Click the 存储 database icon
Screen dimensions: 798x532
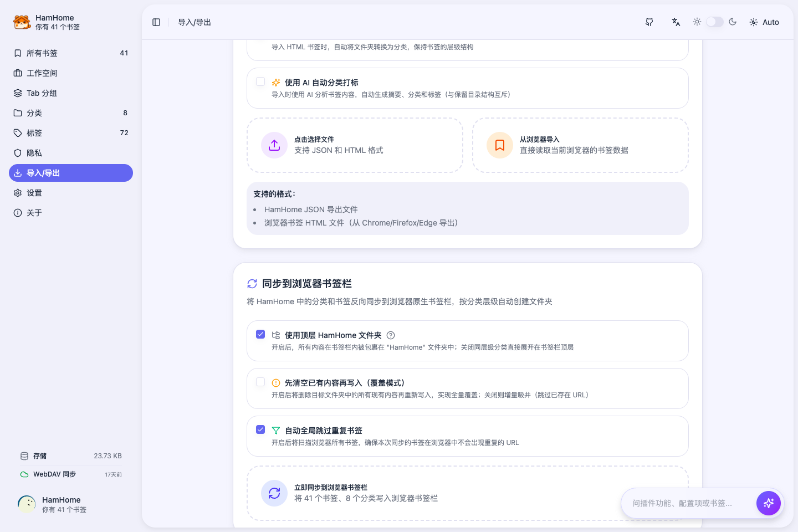point(24,456)
